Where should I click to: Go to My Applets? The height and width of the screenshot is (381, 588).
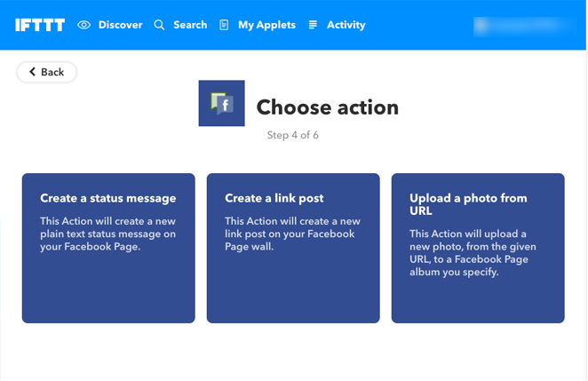tap(266, 25)
